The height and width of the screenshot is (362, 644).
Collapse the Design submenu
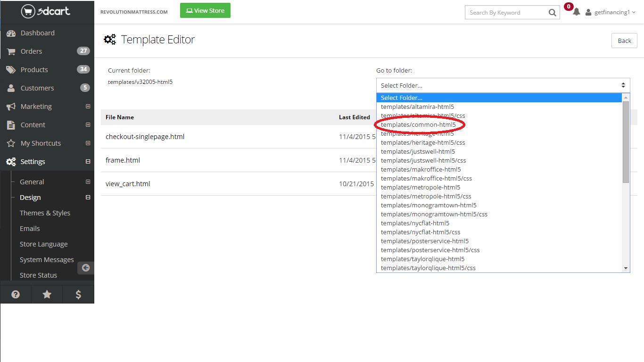88,197
